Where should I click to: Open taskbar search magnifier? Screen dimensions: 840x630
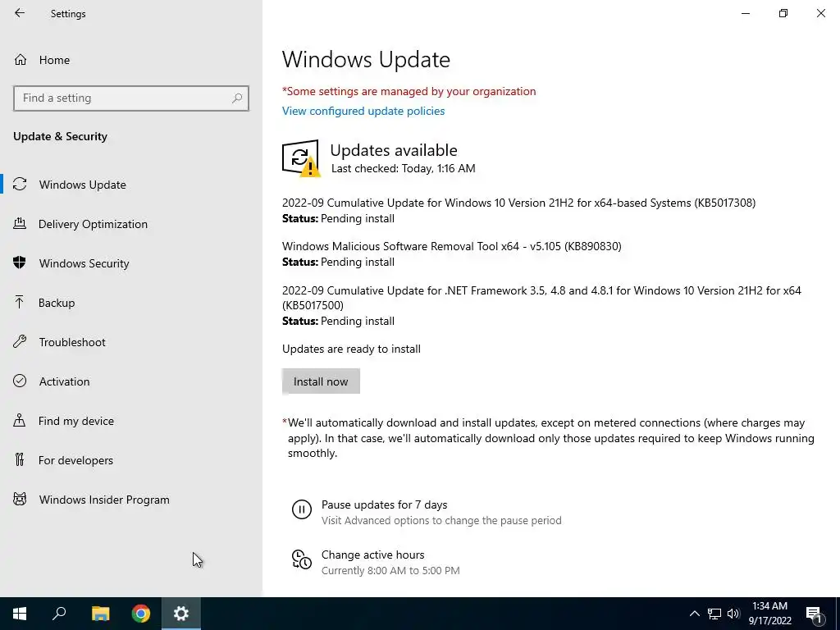(x=59, y=614)
